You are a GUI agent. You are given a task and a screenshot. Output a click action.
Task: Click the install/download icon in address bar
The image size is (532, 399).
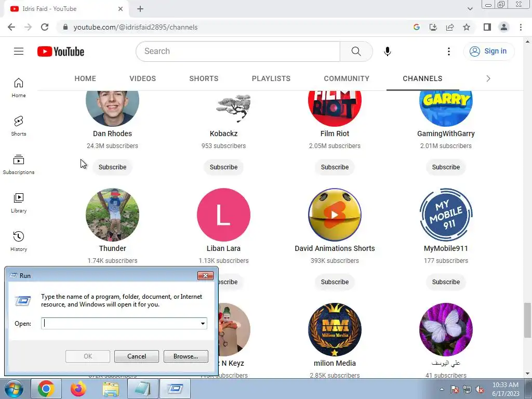[433, 27]
